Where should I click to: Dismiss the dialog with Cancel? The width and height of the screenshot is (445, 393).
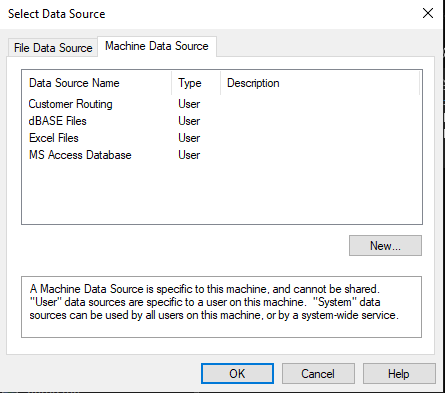[x=318, y=374]
